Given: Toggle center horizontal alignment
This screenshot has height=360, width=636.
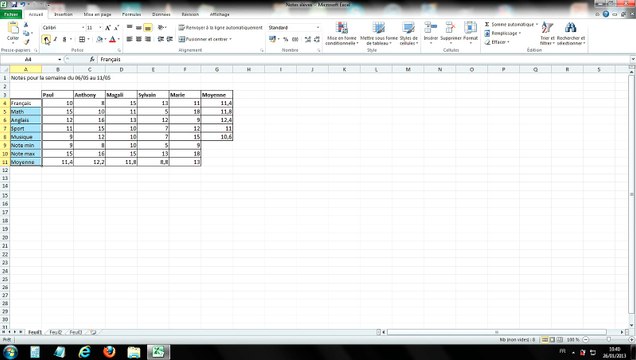Looking at the screenshot, I should click(138, 39).
